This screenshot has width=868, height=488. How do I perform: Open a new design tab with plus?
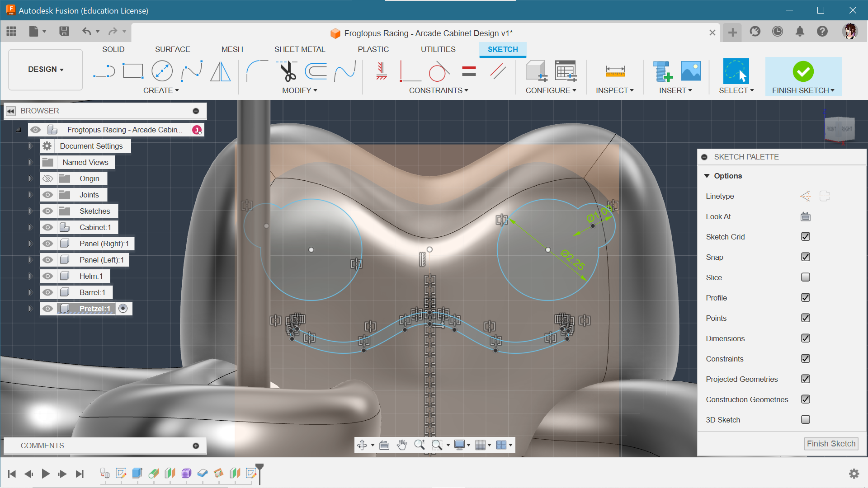tap(732, 33)
